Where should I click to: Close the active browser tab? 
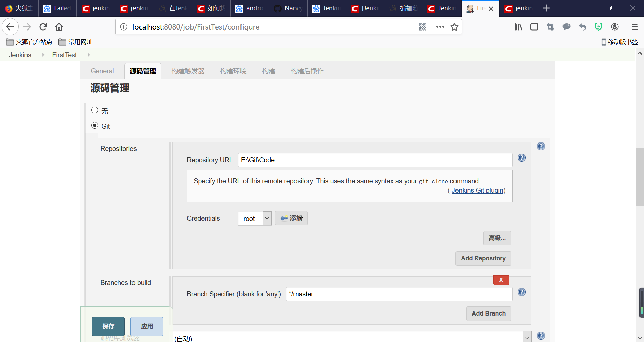tap(491, 8)
